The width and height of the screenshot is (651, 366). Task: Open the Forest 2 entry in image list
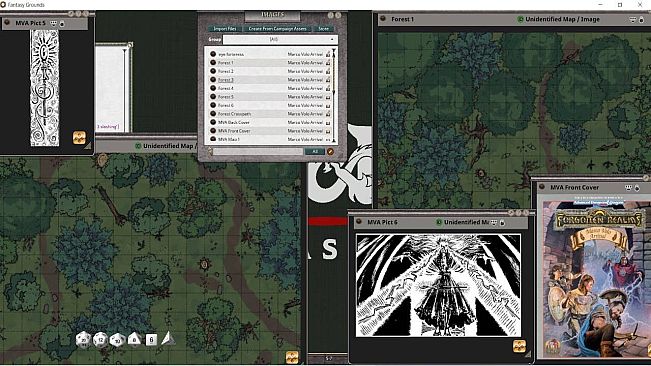(226, 71)
